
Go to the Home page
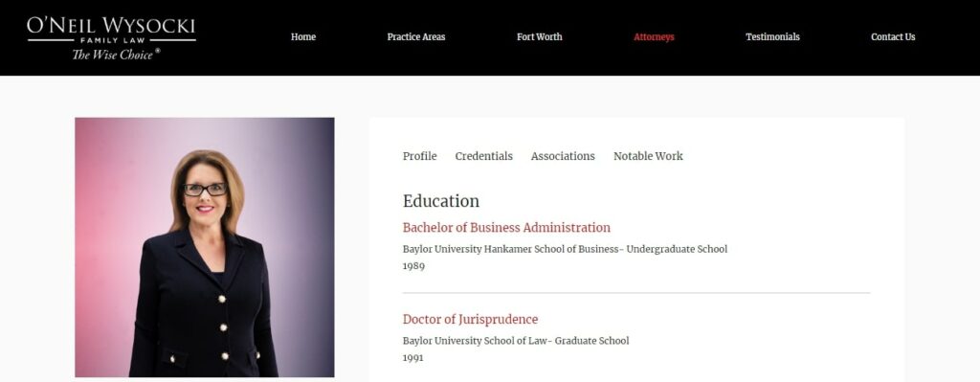(x=303, y=37)
